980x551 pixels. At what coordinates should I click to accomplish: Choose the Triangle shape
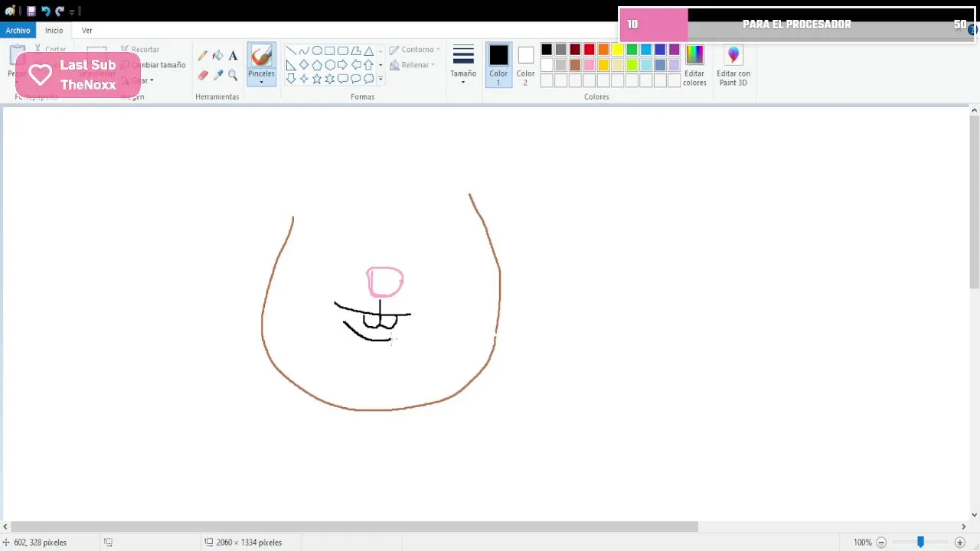pyautogui.click(x=369, y=51)
